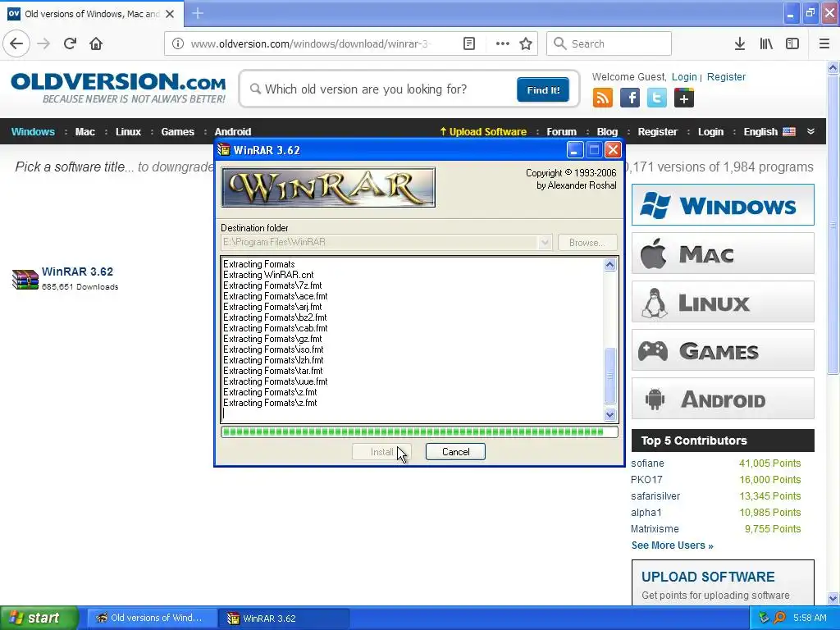
Task: Toggle reader view icon in address bar
Action: click(x=468, y=43)
